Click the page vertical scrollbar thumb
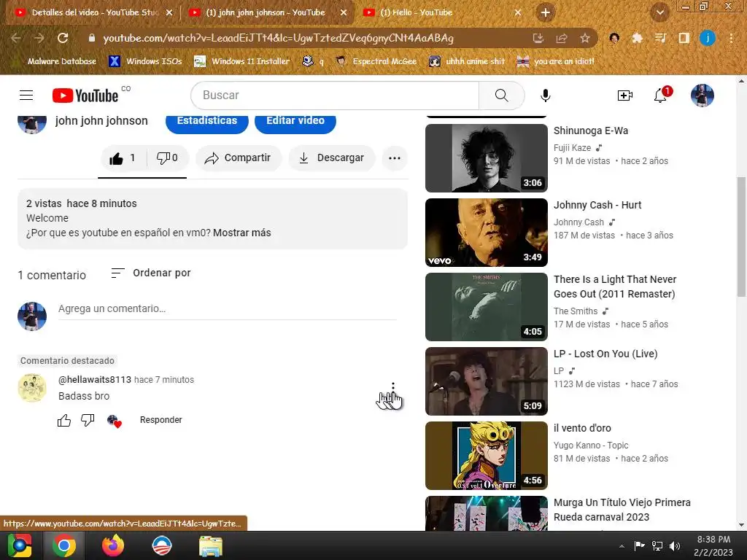Screen dimensions: 747x560 pyautogui.click(x=741, y=237)
